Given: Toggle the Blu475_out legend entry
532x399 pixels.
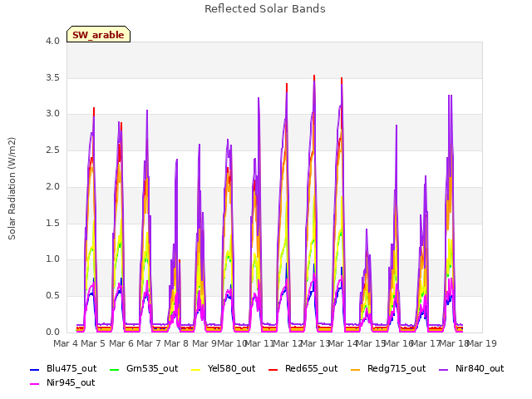Looking at the screenshot, I should (63, 368).
